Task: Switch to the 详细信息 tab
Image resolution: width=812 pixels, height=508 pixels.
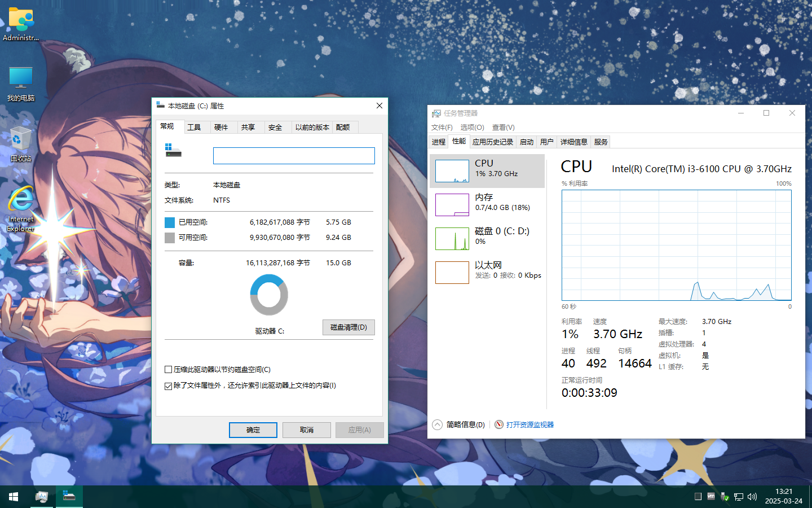Action: point(574,142)
